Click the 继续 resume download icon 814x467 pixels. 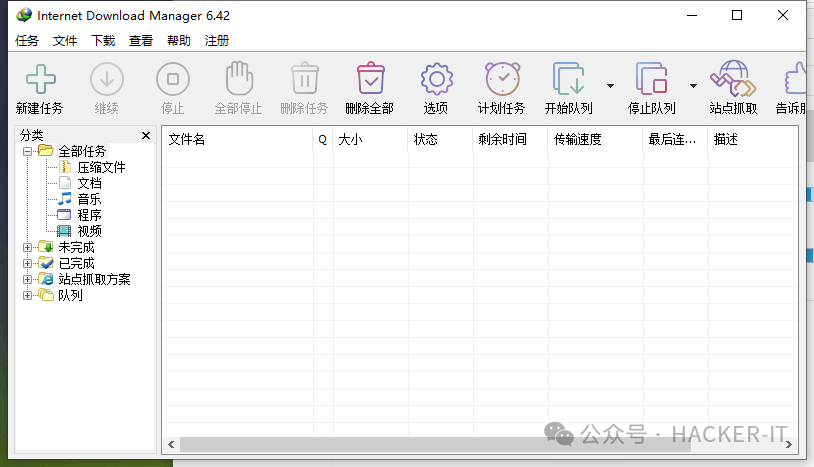coord(107,79)
